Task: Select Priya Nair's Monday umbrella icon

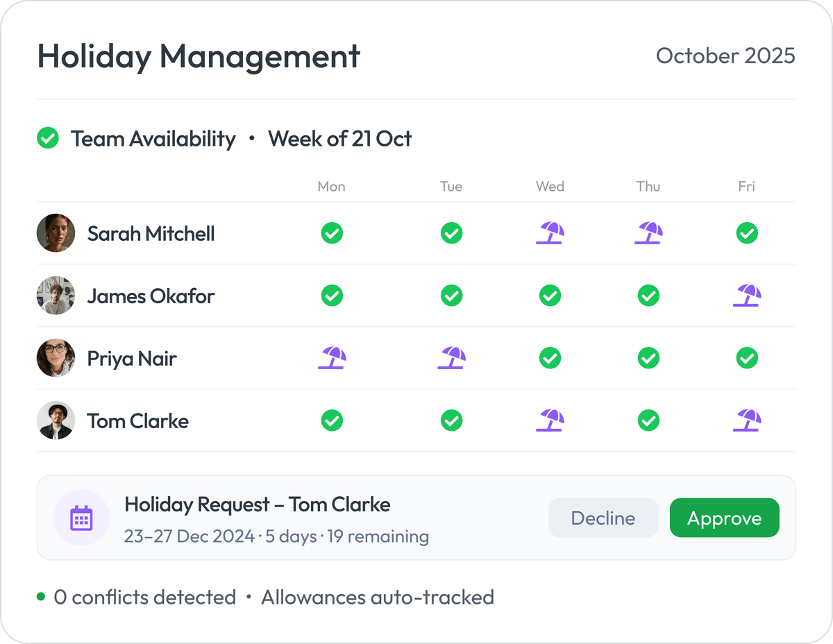Action: click(332, 358)
